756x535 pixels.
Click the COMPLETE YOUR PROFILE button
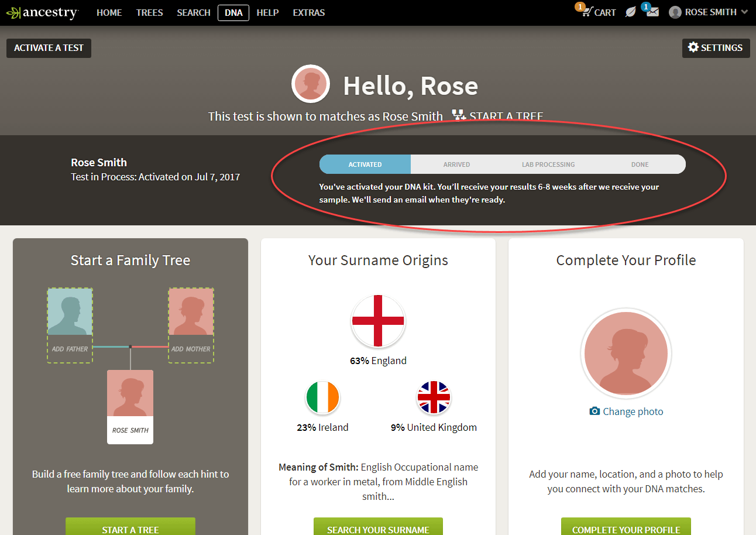pos(626,527)
